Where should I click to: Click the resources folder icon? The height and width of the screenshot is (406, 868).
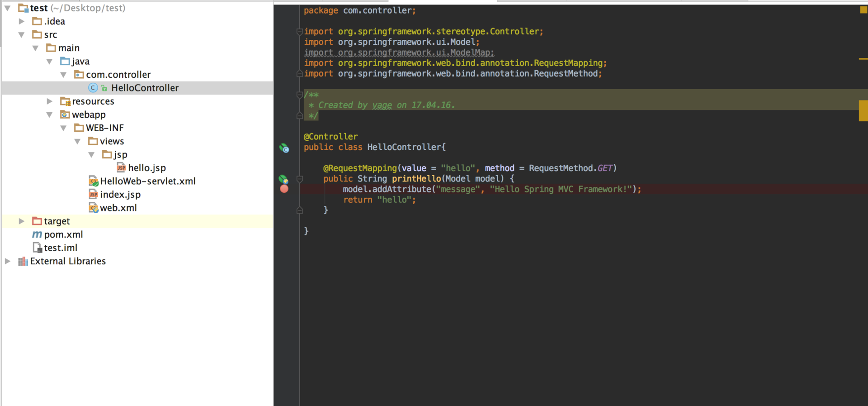click(65, 101)
